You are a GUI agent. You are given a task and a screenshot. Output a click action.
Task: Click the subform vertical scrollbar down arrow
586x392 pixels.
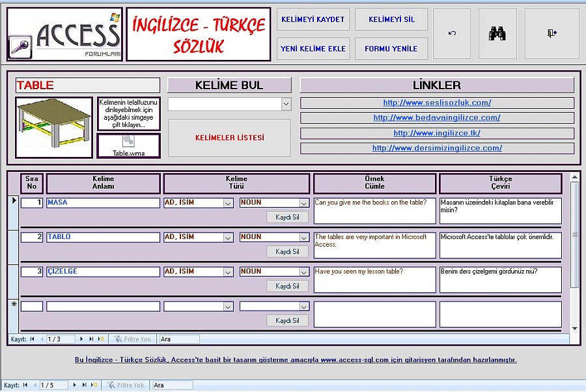(574, 329)
